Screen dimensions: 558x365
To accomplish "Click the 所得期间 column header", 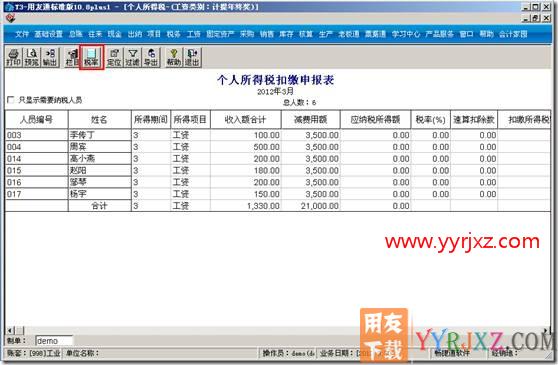I will (151, 120).
